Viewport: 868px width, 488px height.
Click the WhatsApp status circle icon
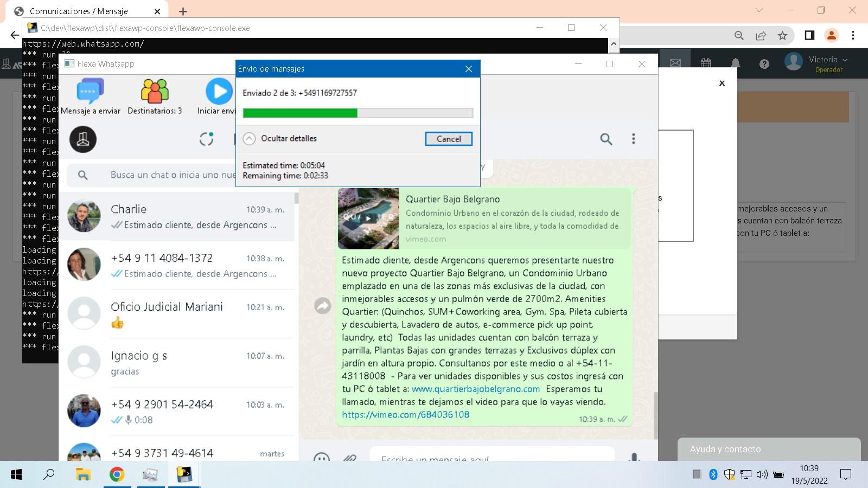pos(206,139)
